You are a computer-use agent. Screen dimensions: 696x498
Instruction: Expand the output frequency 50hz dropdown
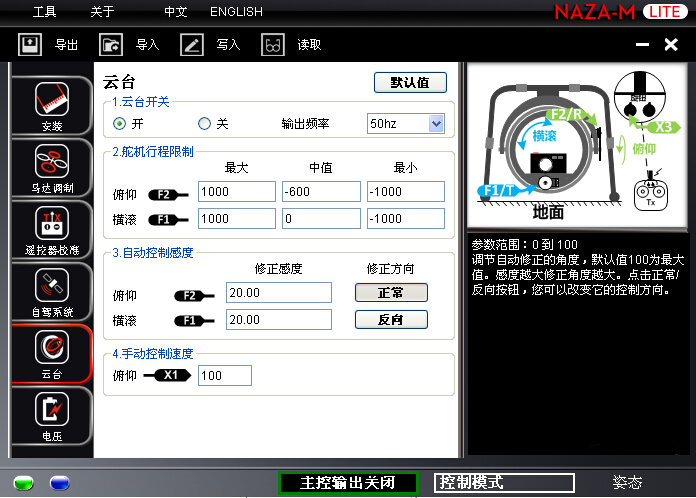tap(435, 124)
